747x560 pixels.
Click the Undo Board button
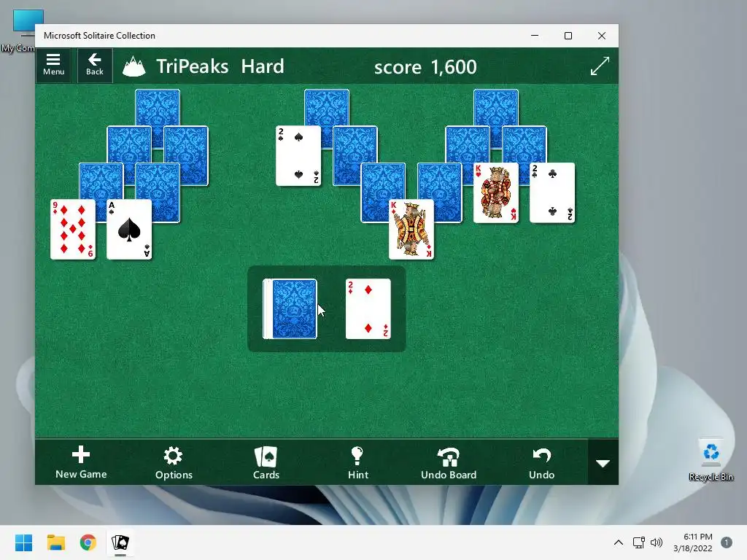click(x=449, y=462)
